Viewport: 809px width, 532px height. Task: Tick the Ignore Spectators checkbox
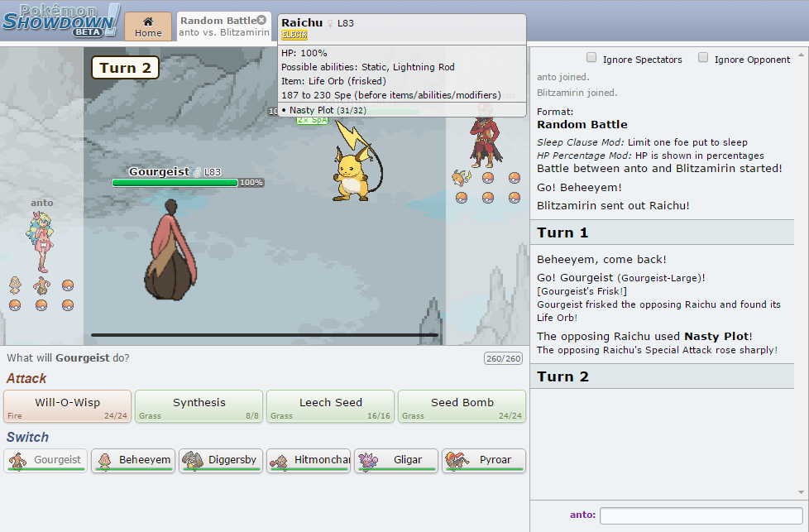click(x=591, y=57)
